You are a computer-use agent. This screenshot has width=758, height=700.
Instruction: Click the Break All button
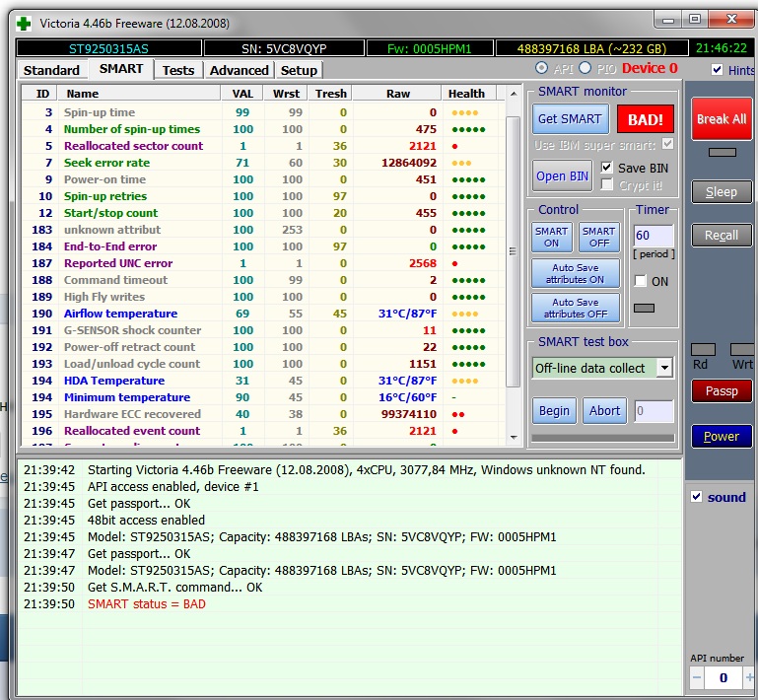click(722, 119)
